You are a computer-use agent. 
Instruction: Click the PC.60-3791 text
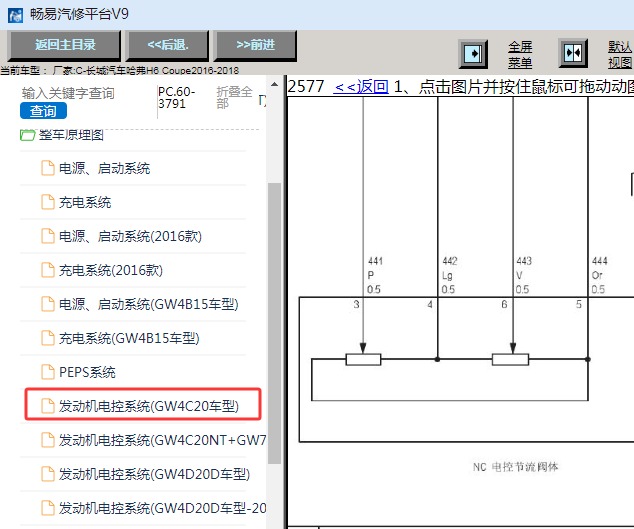pos(176,97)
